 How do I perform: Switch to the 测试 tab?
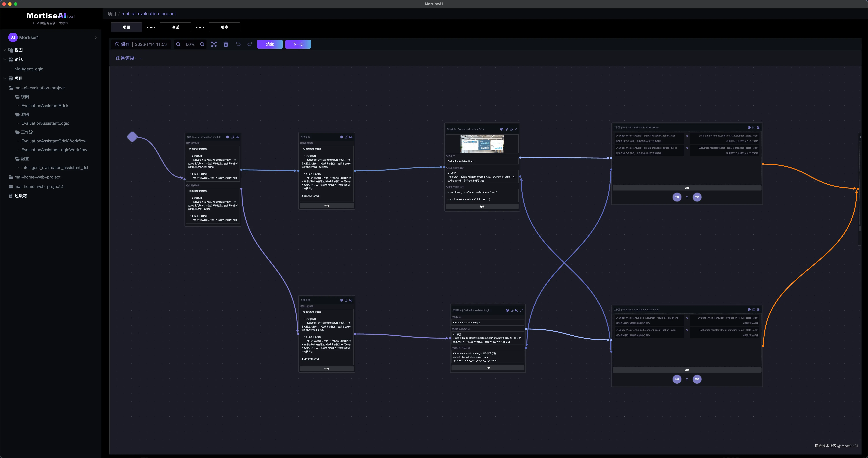175,27
